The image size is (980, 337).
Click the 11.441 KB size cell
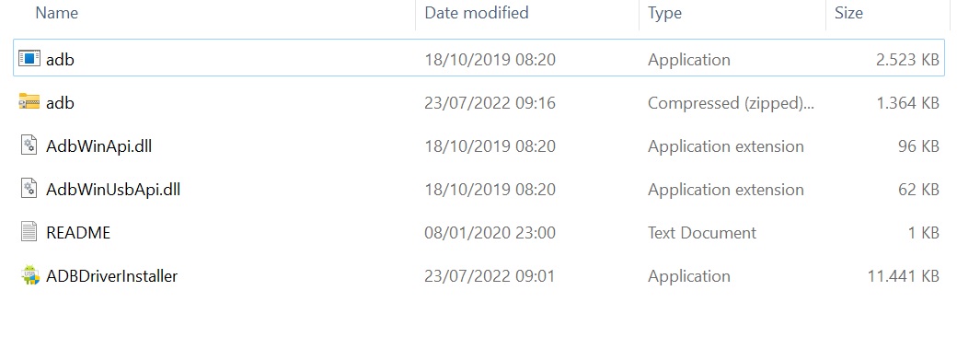(x=903, y=275)
